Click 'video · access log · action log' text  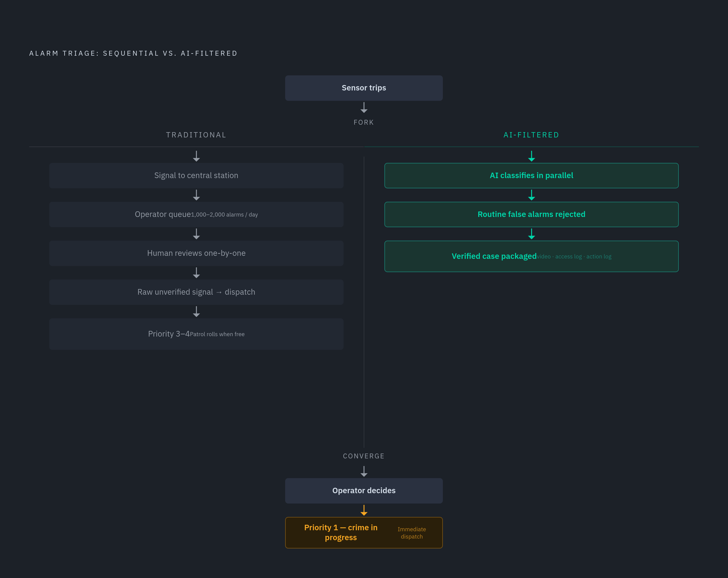pyautogui.click(x=574, y=257)
